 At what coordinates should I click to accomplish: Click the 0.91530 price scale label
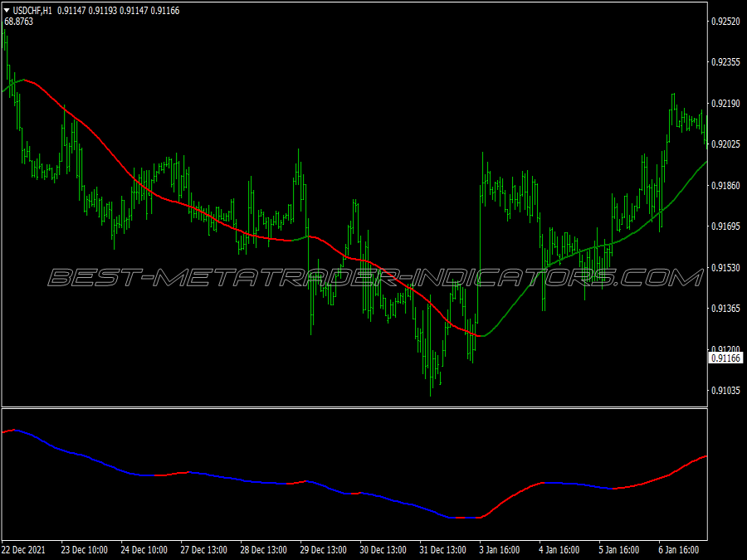(x=726, y=268)
